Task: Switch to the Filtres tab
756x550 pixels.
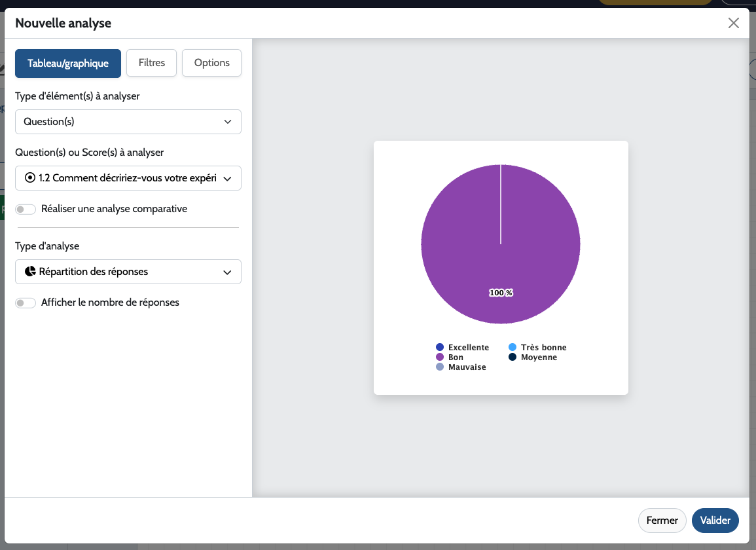Action: (151, 63)
